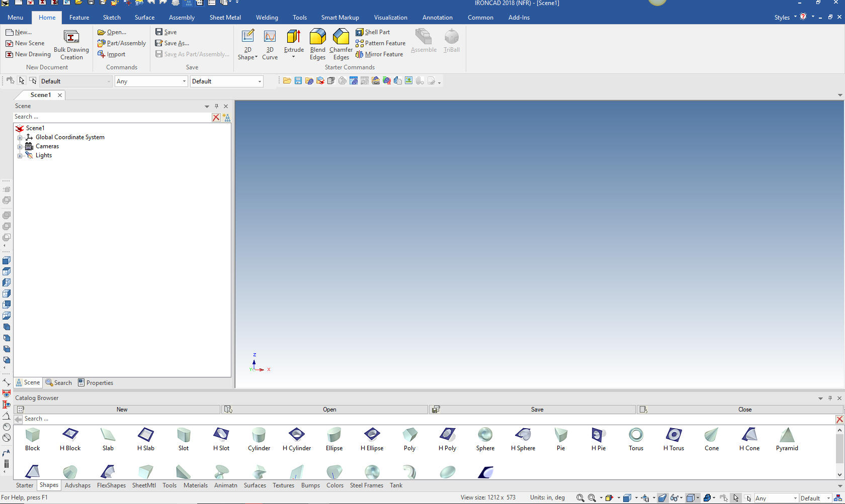Select the Sphere catalog shape
This screenshot has width=845, height=504.
point(485,439)
